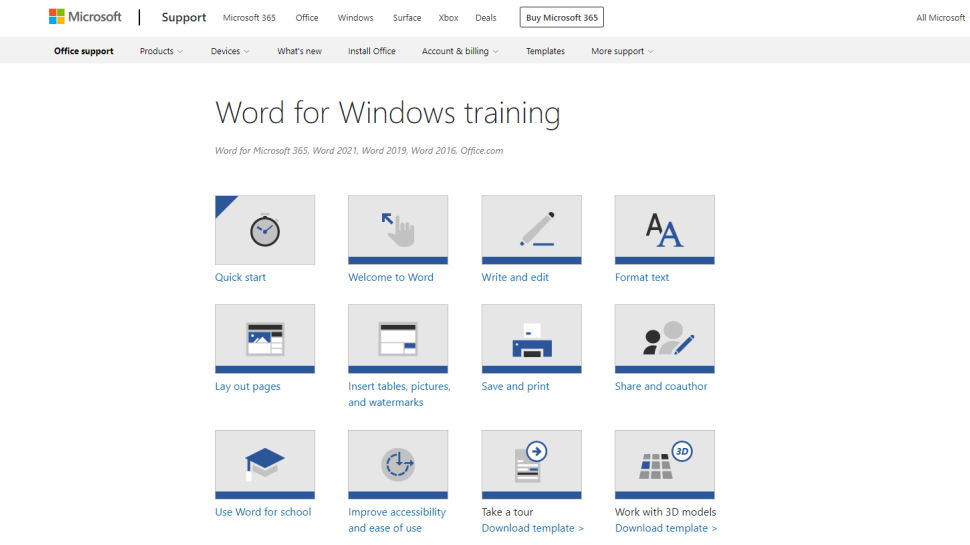The image size is (970, 545).
Task: Open Insert tables, pictures, and watermarks link
Action: click(399, 394)
